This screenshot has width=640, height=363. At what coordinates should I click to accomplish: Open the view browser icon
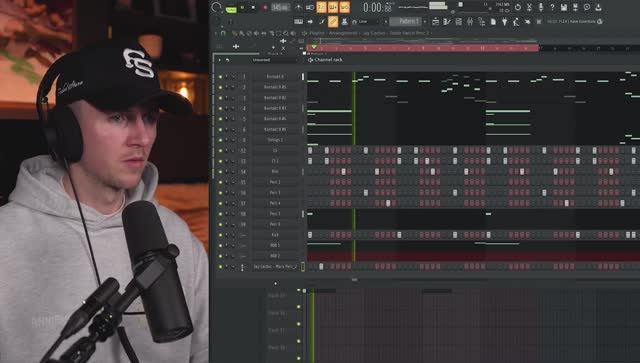tap(482, 21)
